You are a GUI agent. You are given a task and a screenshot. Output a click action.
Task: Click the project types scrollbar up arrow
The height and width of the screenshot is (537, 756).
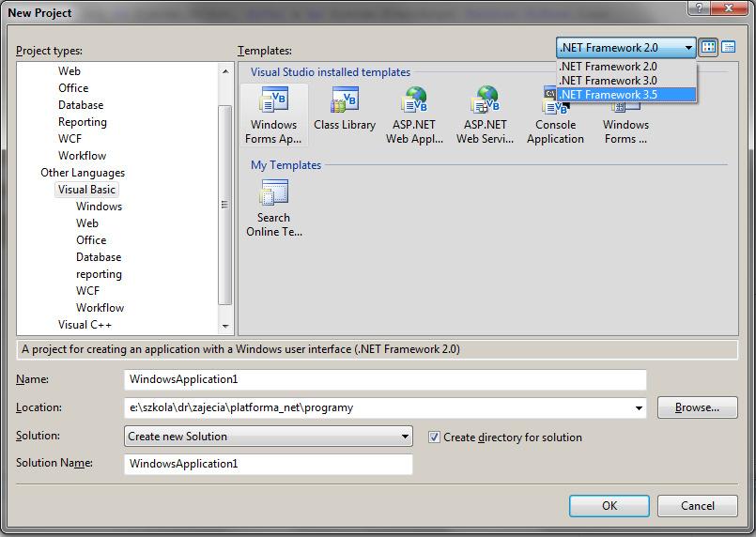(225, 71)
